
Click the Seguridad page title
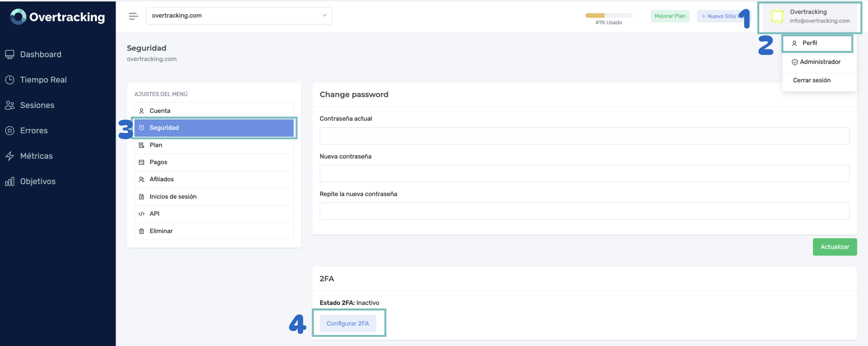(146, 48)
